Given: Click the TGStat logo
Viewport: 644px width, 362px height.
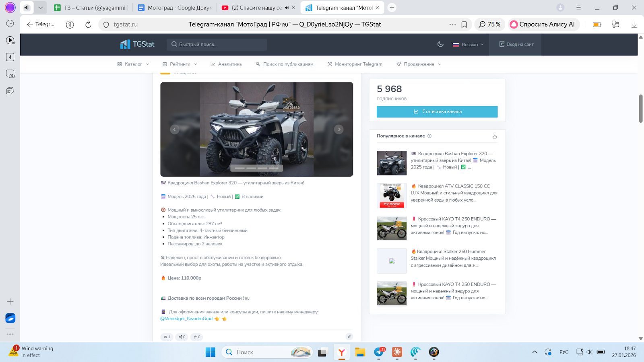Looking at the screenshot, I should pos(137,44).
